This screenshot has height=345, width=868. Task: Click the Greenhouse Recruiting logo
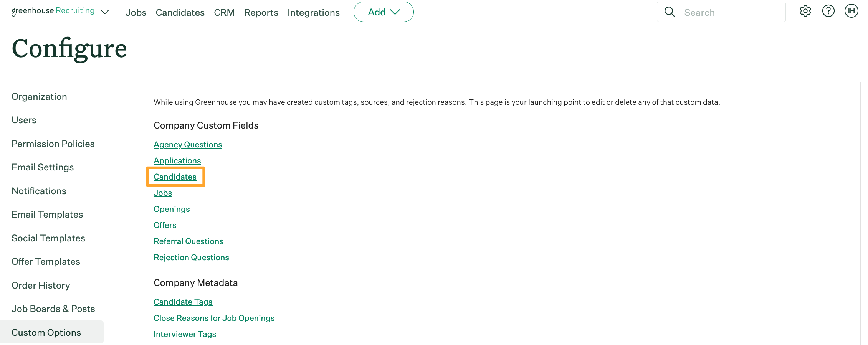53,11
